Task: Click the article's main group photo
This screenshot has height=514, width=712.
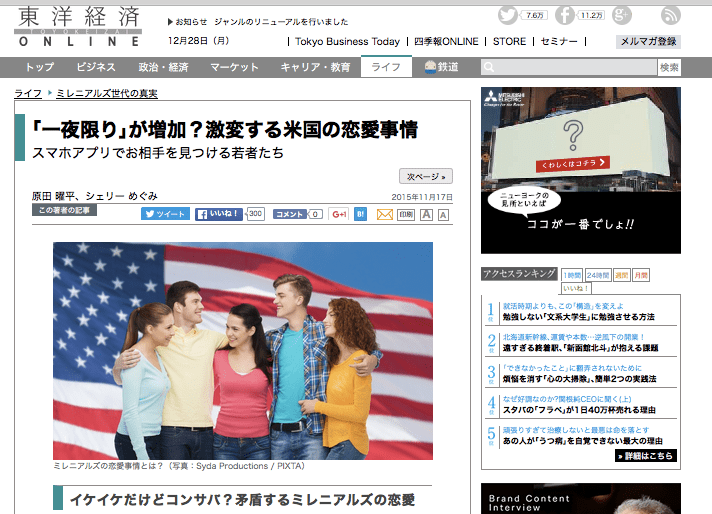Action: [243, 350]
